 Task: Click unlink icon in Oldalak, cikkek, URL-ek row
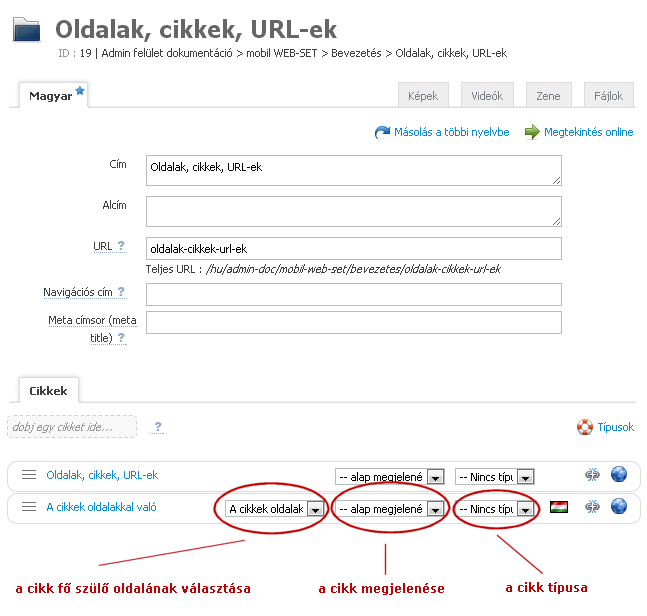pos(592,474)
